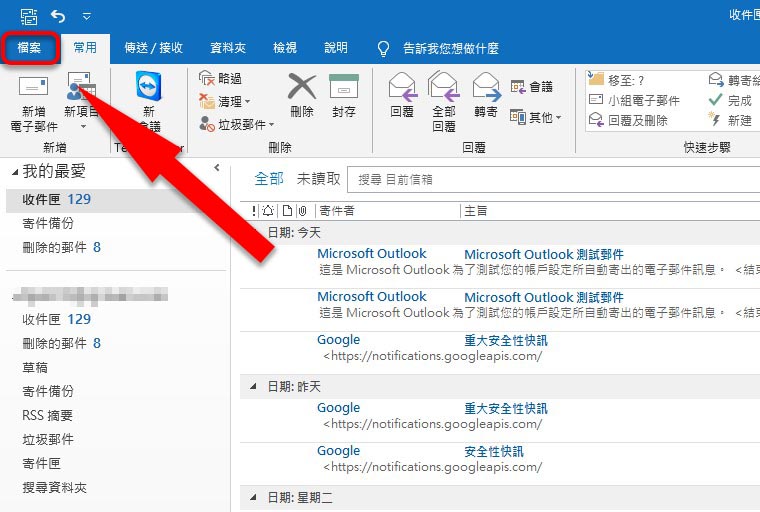Viewport: 760px width, 512px height.
Task: Open the 草稿 folder
Action: click(x=35, y=368)
